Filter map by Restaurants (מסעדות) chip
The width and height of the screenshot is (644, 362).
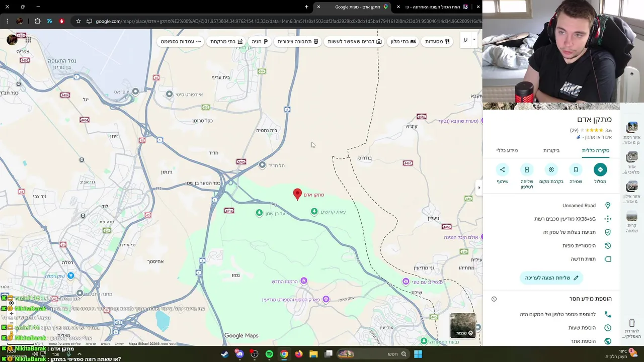pos(437,41)
